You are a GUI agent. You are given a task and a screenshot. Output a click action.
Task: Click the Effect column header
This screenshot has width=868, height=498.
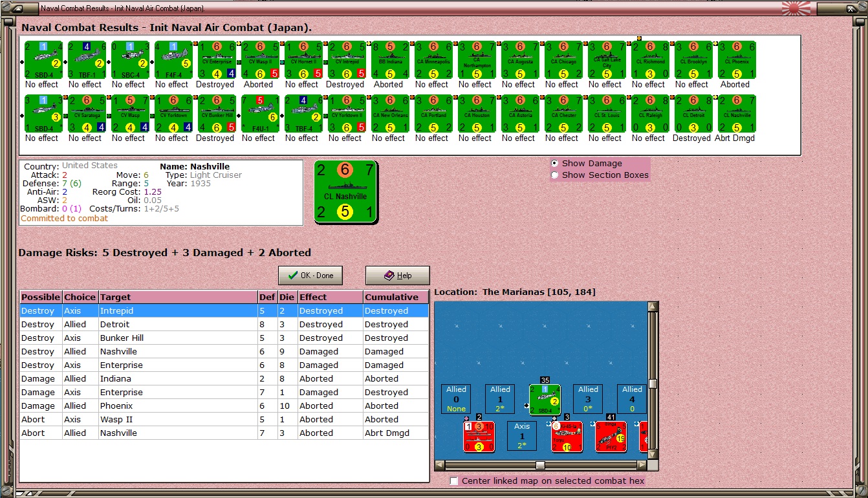[330, 297]
